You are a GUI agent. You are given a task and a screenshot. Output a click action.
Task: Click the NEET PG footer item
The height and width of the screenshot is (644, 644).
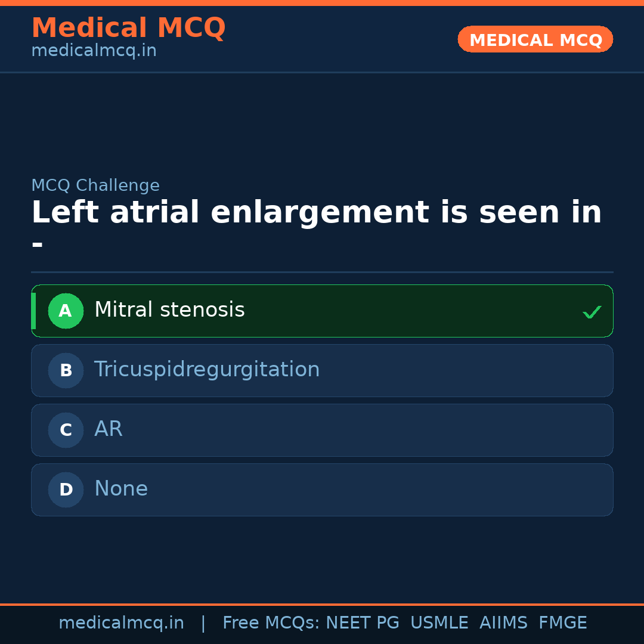pos(362,622)
